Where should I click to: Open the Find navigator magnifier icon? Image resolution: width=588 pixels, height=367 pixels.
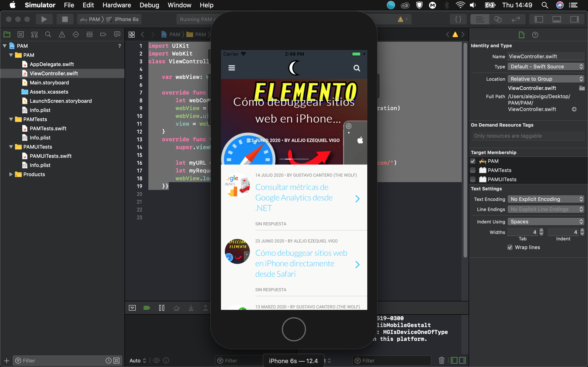(x=48, y=34)
